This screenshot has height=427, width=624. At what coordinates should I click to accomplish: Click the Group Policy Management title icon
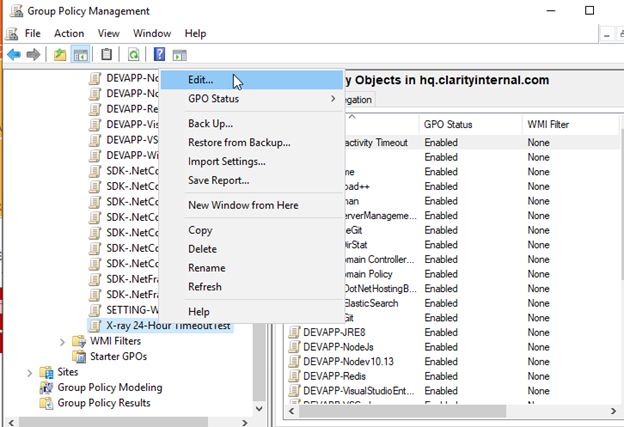point(16,11)
